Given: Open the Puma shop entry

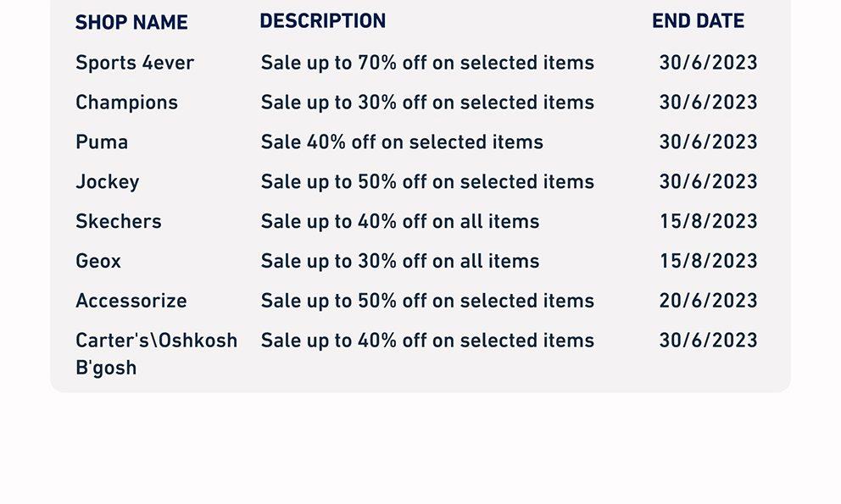Looking at the screenshot, I should click(102, 142).
